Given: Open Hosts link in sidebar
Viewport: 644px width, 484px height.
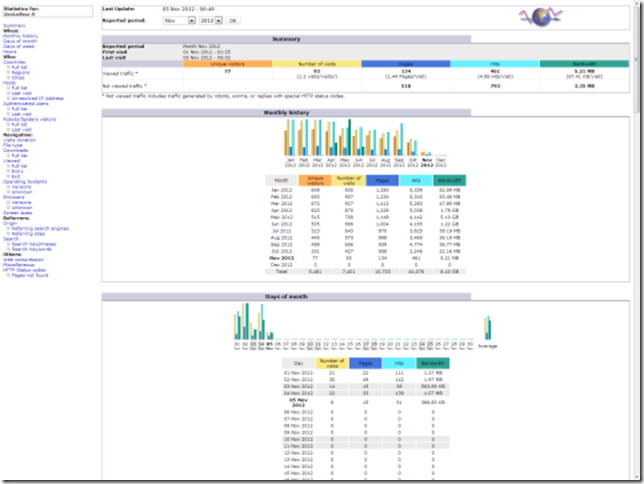Looking at the screenshot, I should point(9,83).
